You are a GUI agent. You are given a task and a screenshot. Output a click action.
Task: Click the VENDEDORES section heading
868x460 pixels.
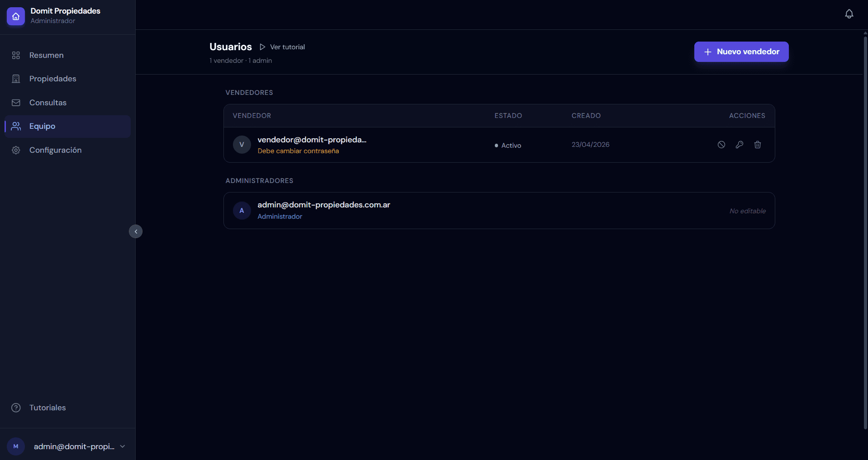pos(249,93)
